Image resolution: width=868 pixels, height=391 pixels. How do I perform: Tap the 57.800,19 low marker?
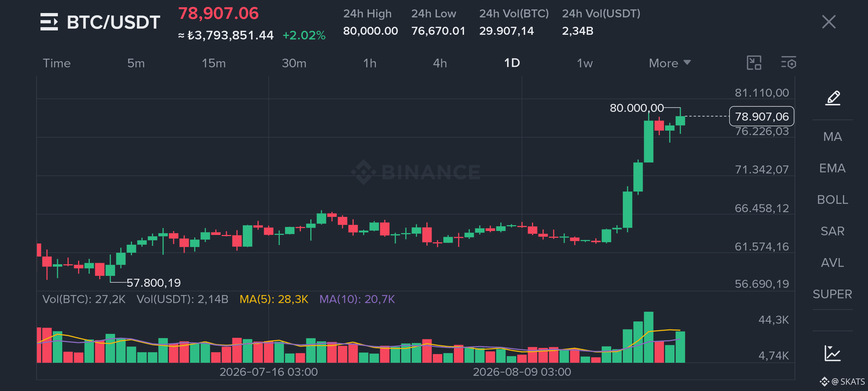pos(153,283)
